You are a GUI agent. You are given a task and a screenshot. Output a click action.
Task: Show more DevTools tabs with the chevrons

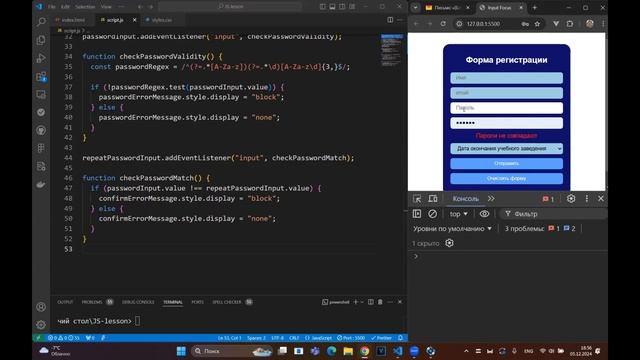[491, 199]
